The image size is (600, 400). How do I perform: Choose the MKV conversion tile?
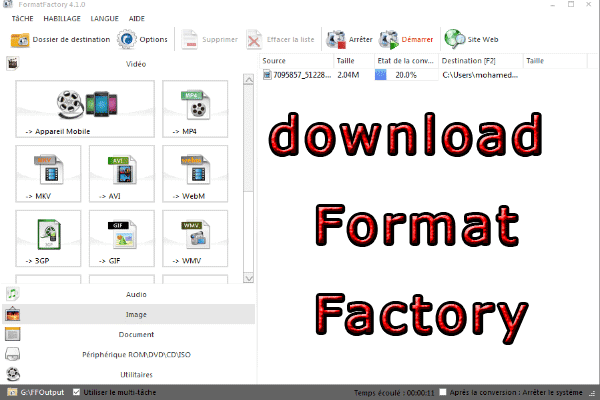coord(48,173)
